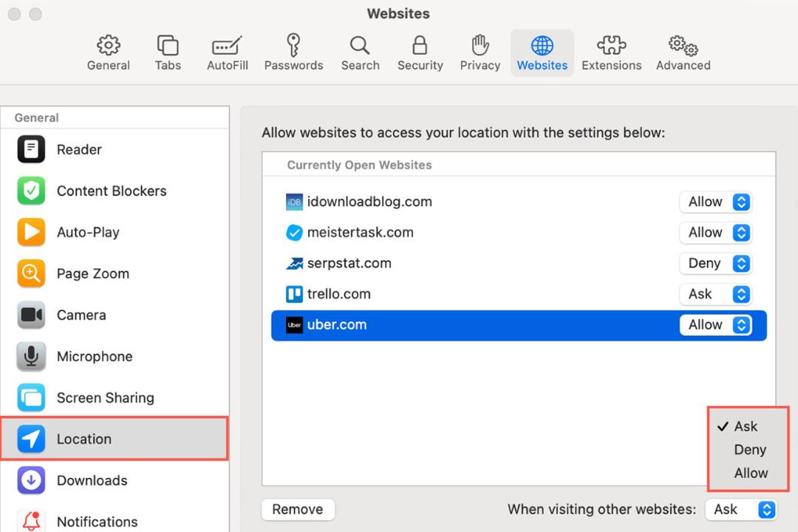Click the Content Blockers shield icon
Image resolution: width=798 pixels, height=532 pixels.
point(31,191)
